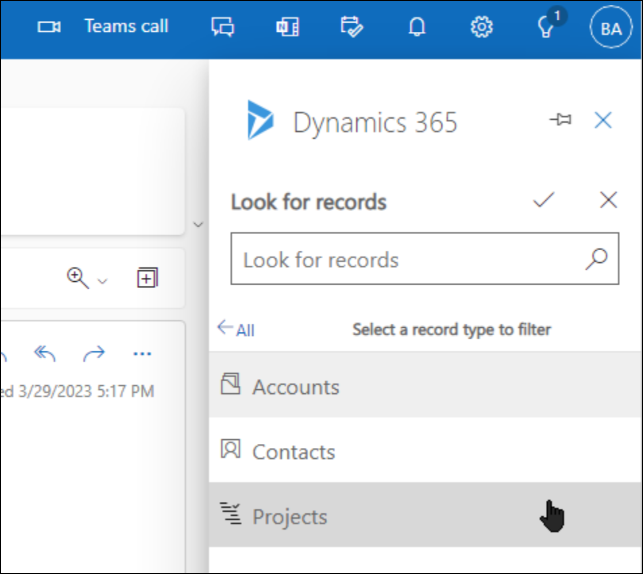The width and height of the screenshot is (643, 574).
Task: Pin the Dynamics 365 pane
Action: pos(560,121)
